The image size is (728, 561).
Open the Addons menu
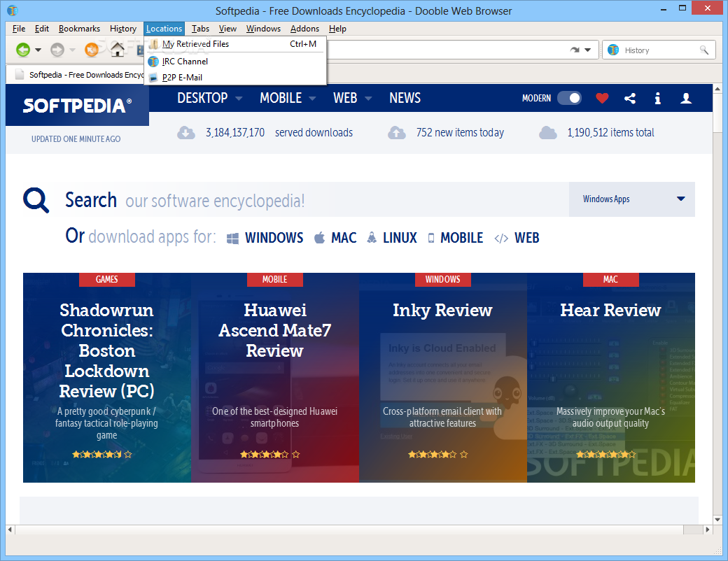pyautogui.click(x=304, y=29)
